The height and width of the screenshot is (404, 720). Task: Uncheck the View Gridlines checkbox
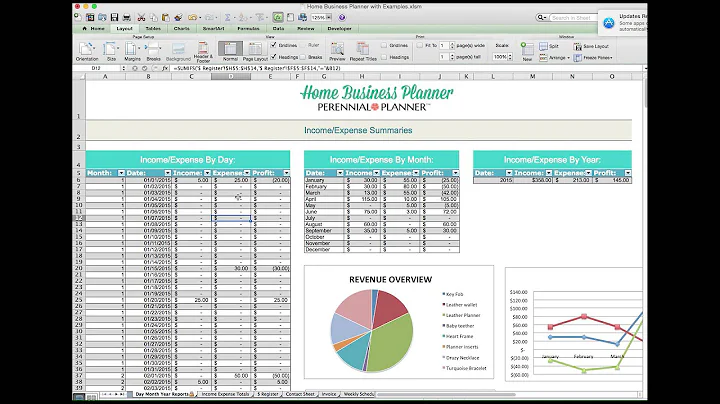(x=274, y=45)
